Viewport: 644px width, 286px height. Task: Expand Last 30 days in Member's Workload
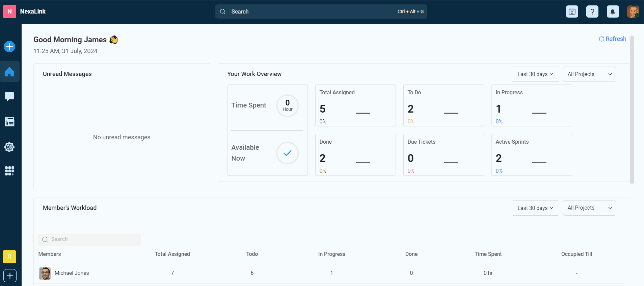click(535, 208)
